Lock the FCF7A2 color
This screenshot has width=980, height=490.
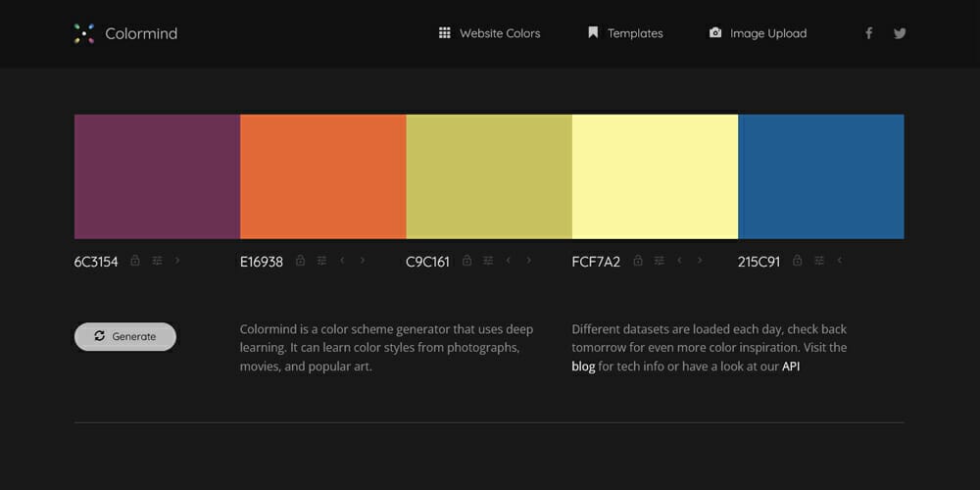(x=638, y=260)
